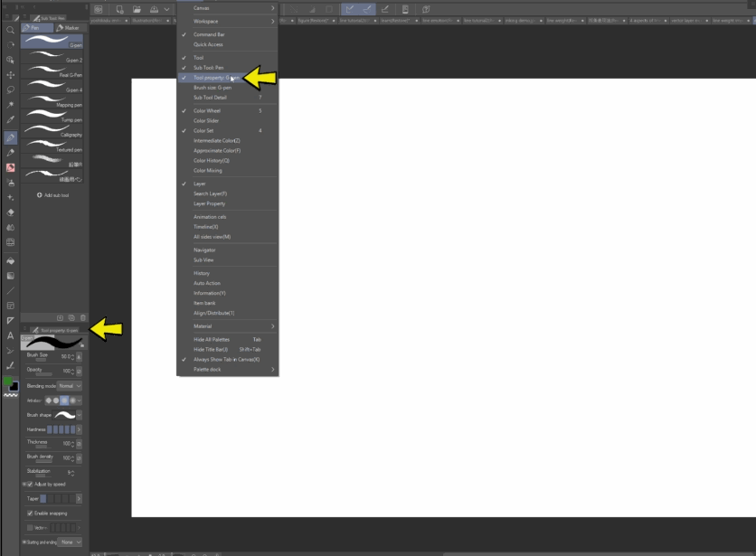Uncheck Layer palette in Window menu
Viewport: 756px width, 556px height.
228,184
